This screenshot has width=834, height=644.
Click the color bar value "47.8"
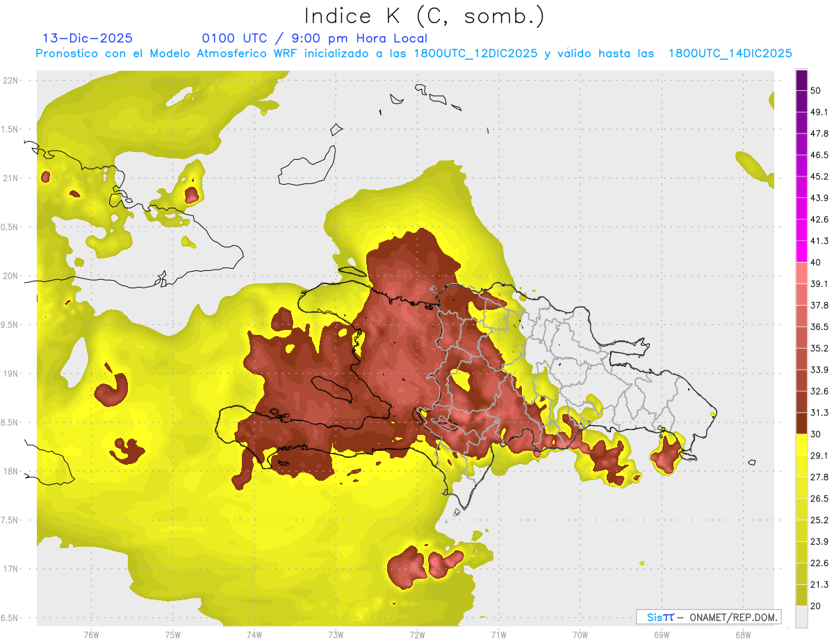pos(819,133)
